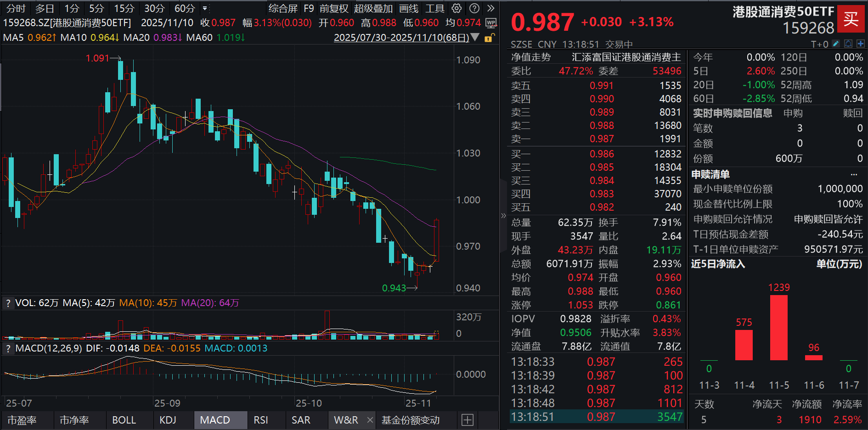The width and height of the screenshot is (868, 430).
Task: Select 5分 period
Action: point(96,8)
